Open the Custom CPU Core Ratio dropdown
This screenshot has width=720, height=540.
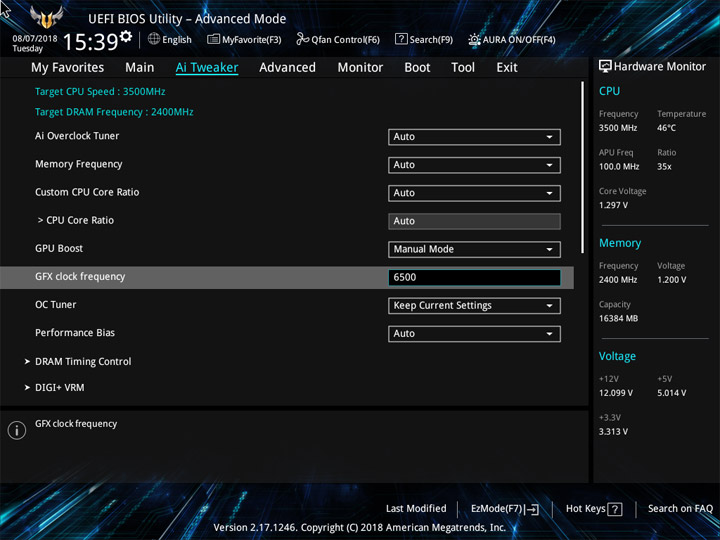474,193
